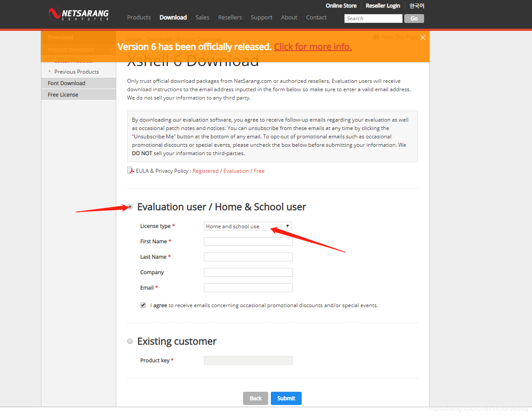Screen dimensions: 532x416
Task: Expand Previous Products in the sidebar
Action: tap(77, 71)
